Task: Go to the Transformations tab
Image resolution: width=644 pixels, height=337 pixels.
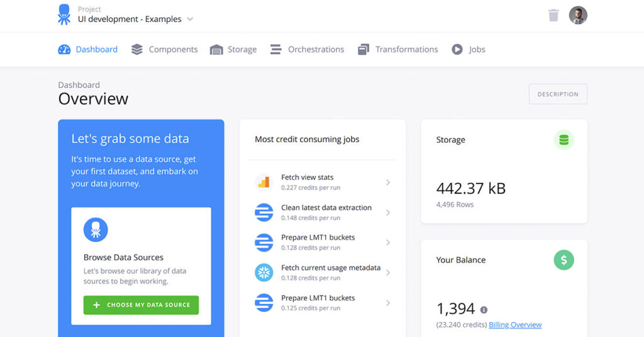Action: [398, 50]
